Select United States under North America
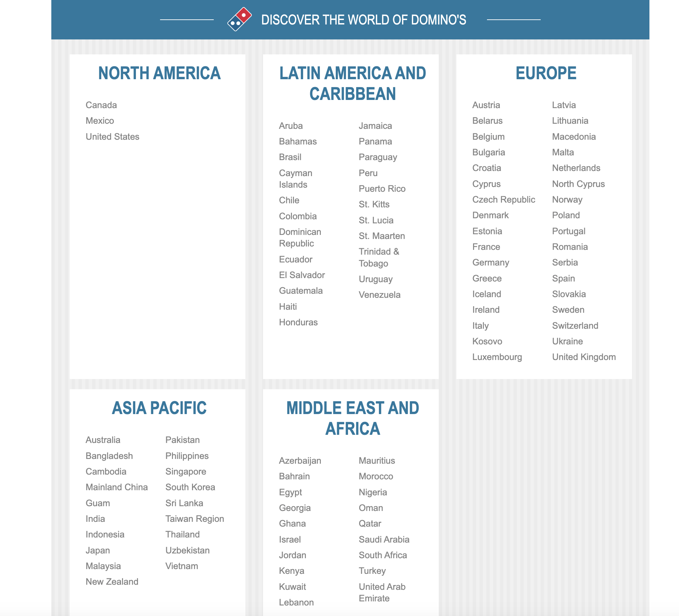The width and height of the screenshot is (679, 616). (x=112, y=137)
